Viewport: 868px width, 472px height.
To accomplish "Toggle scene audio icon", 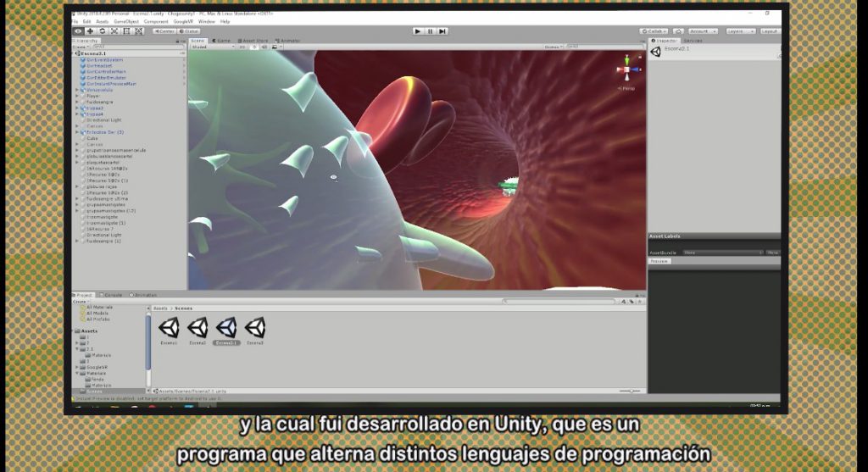I will pyautogui.click(x=264, y=47).
